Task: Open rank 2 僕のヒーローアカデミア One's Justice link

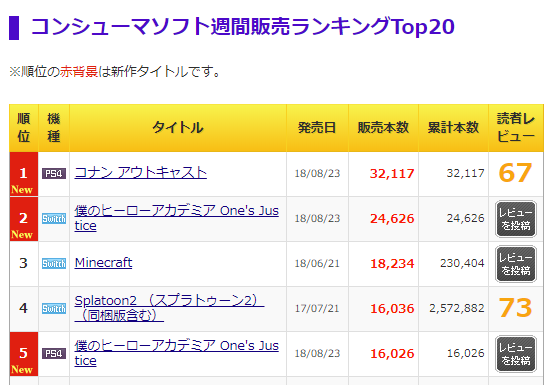Action: [x=176, y=218]
